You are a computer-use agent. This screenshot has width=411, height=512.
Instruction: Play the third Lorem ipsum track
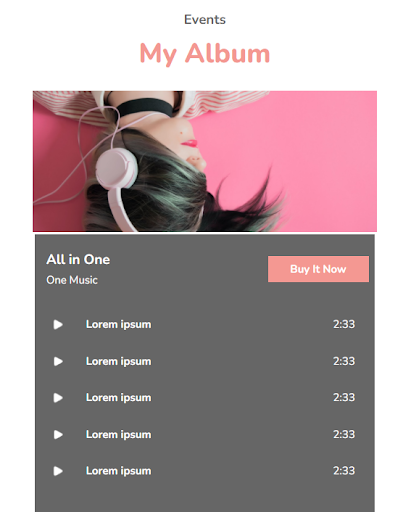(58, 398)
